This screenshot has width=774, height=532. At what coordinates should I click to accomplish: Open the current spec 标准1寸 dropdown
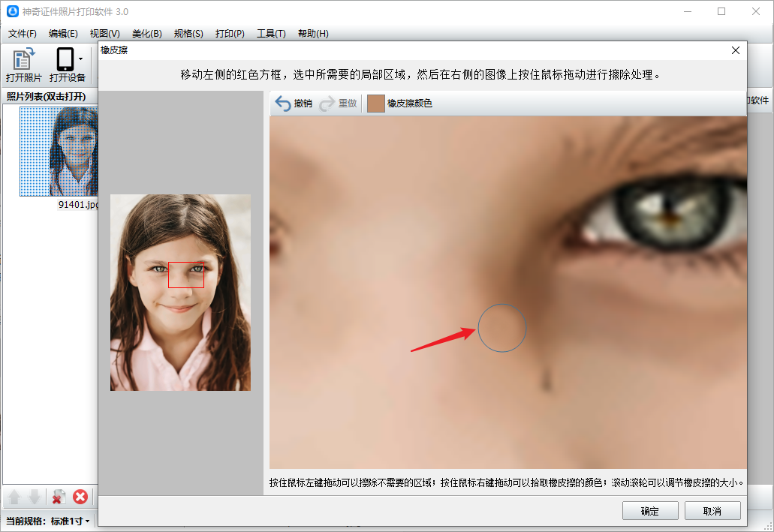coord(71,521)
